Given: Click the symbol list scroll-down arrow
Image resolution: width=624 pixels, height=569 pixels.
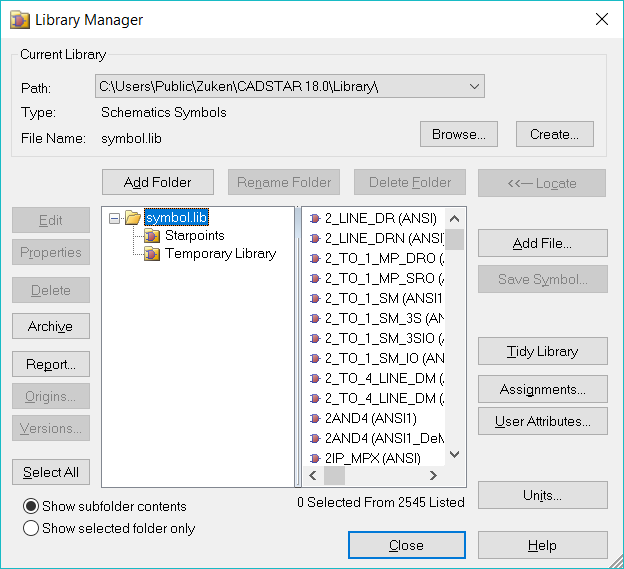Looking at the screenshot, I should tap(454, 454).
